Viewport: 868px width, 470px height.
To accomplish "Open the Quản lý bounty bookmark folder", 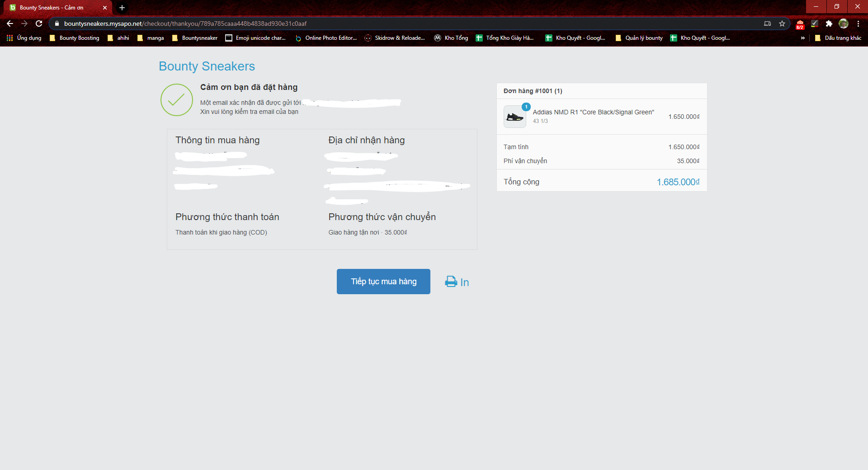I will (x=639, y=38).
